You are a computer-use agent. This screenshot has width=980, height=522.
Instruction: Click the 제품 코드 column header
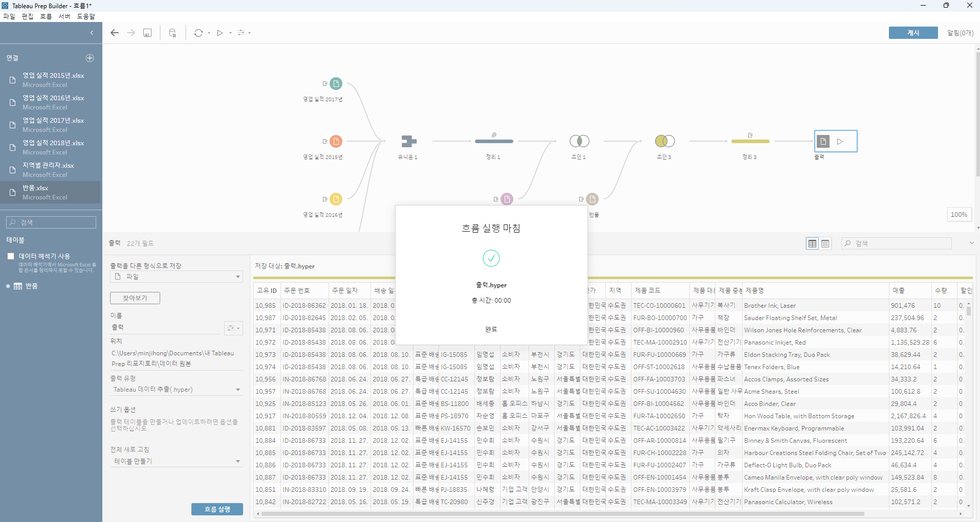coord(660,290)
